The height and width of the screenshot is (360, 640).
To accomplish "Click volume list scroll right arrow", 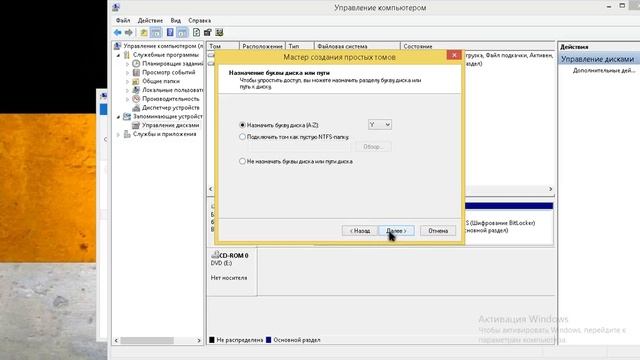I will click(x=550, y=189).
